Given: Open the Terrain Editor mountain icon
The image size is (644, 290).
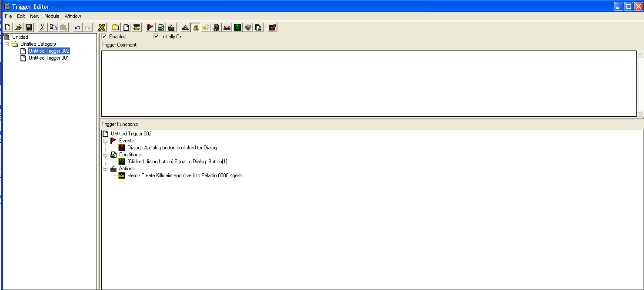Looking at the screenshot, I should click(x=185, y=27).
